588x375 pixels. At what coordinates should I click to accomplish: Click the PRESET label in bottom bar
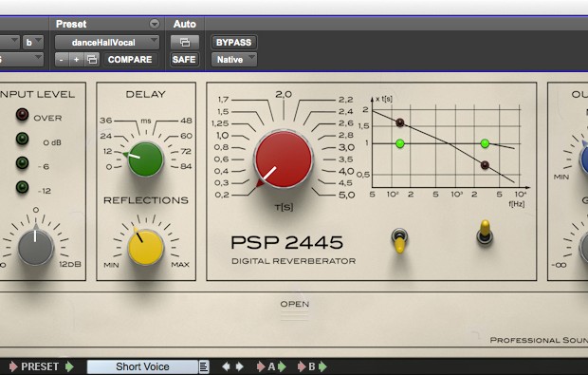pyautogui.click(x=40, y=366)
